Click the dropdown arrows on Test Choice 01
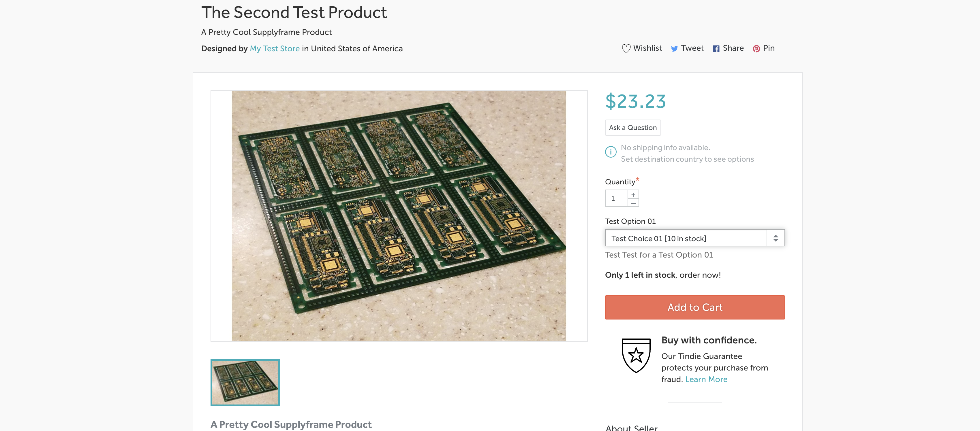The width and height of the screenshot is (980, 431). (x=775, y=238)
